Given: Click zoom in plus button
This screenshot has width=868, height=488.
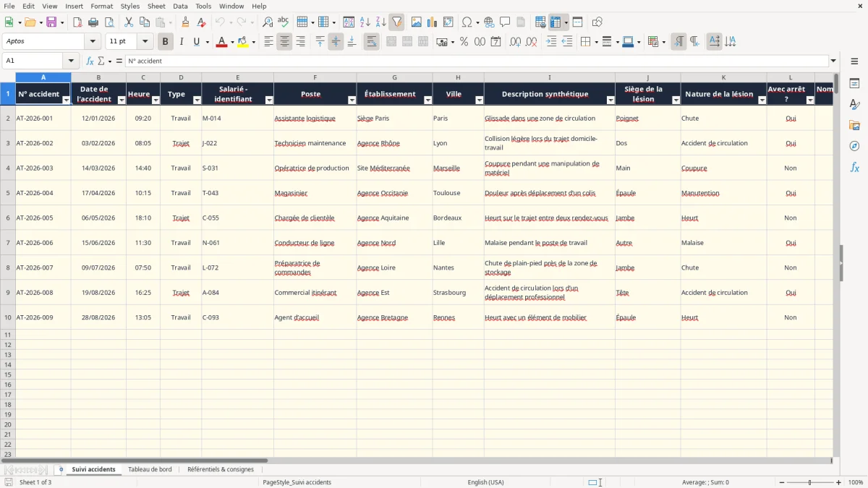Looking at the screenshot, I should pos(838,482).
